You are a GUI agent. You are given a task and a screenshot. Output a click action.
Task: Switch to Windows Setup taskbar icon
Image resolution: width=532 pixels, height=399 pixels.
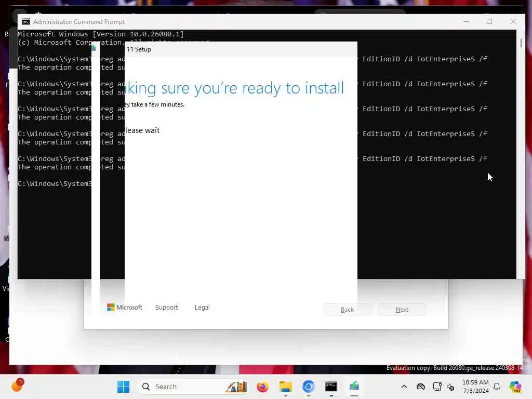click(354, 387)
